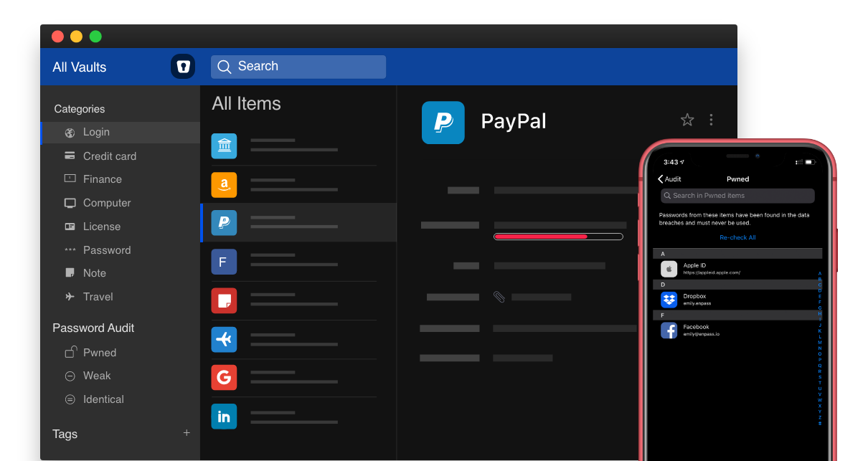Tap Search in Pwned items field on phone
Viewport: 868px width, 461px height.
[x=737, y=196]
